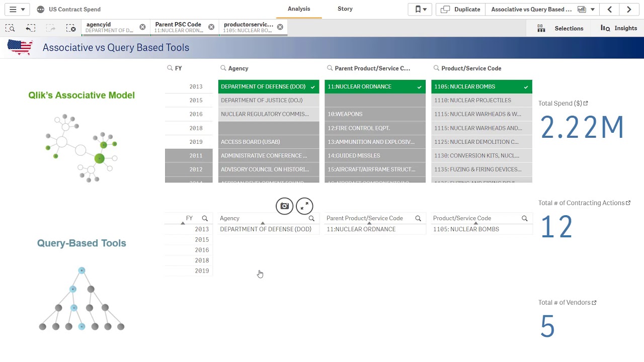Select FY 2016 in filter pane
This screenshot has width=644, height=362.
189,114
